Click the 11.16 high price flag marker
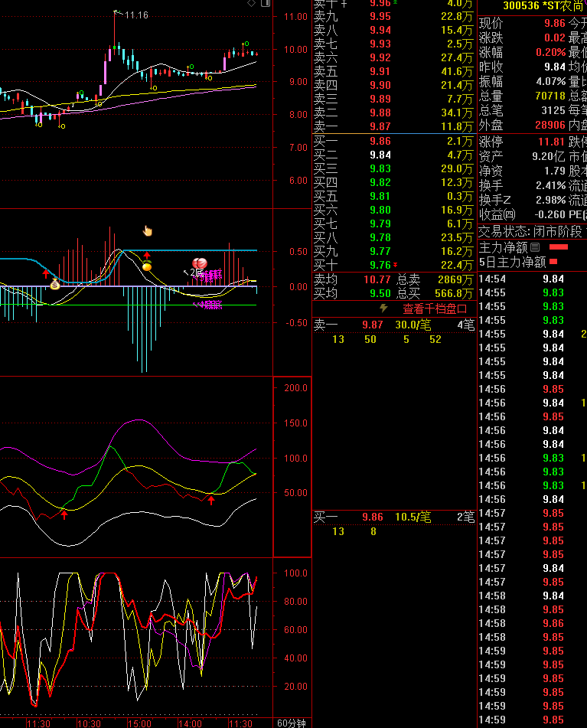 pyautogui.click(x=116, y=13)
